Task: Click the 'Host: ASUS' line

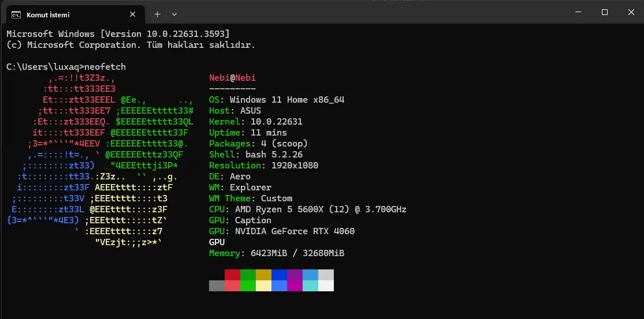Action: (x=235, y=111)
